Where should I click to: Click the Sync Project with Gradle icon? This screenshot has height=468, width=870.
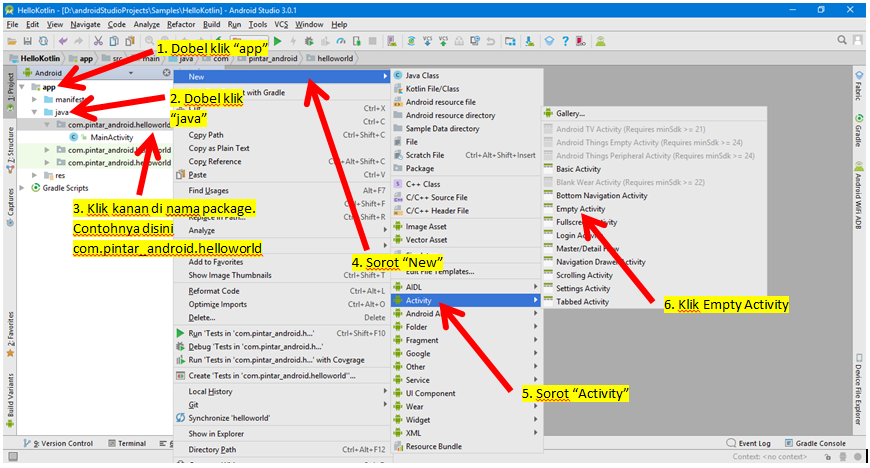412,41
